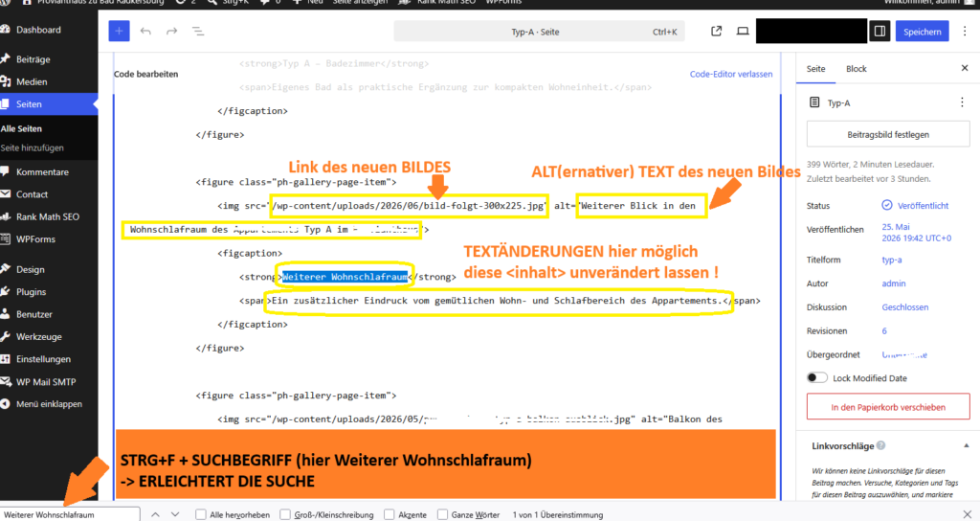This screenshot has width=980, height=521.
Task: Open the editor options three-dot menu
Action: click(965, 32)
